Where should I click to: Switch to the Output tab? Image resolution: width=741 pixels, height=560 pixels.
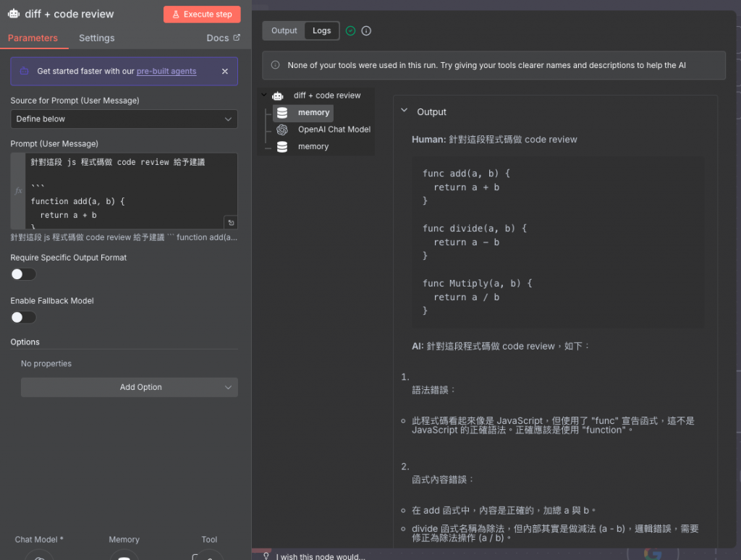pyautogui.click(x=284, y=30)
